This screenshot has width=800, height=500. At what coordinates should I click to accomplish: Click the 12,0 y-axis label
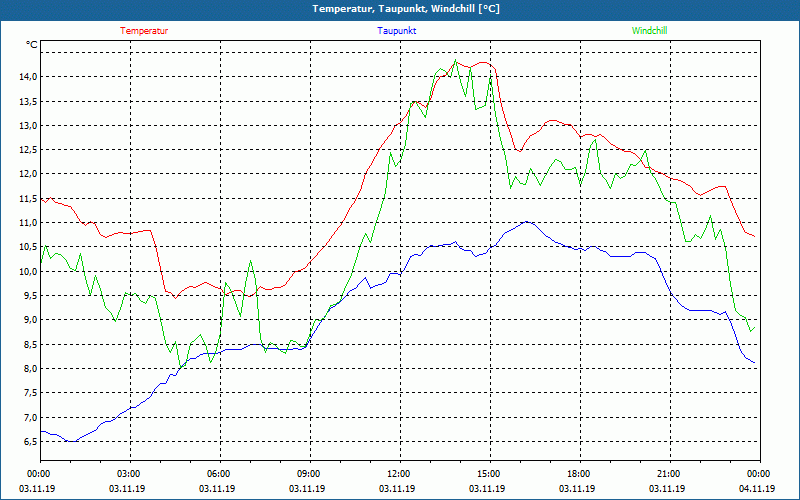click(28, 174)
